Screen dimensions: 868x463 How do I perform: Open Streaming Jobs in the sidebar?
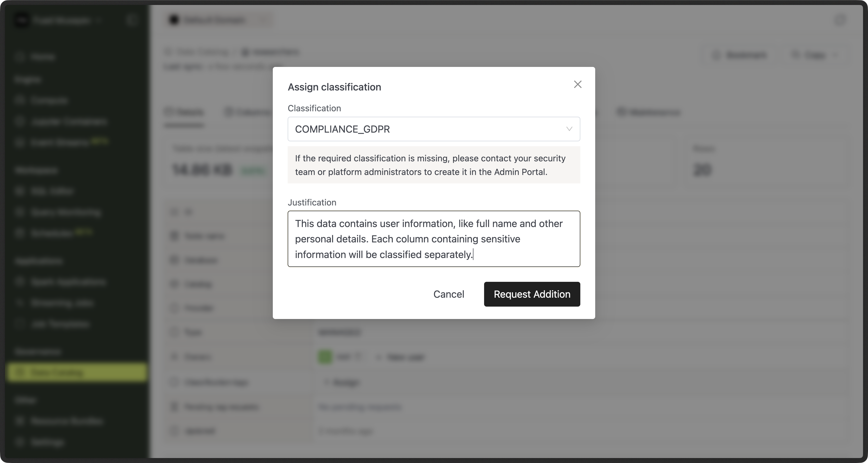coord(62,303)
